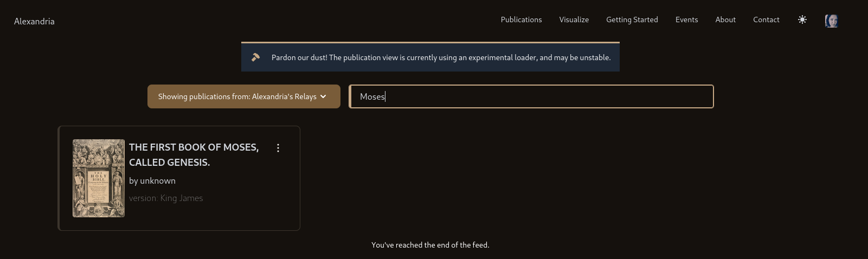
Task: Click the search field containing 'Moses'
Action: [531, 96]
